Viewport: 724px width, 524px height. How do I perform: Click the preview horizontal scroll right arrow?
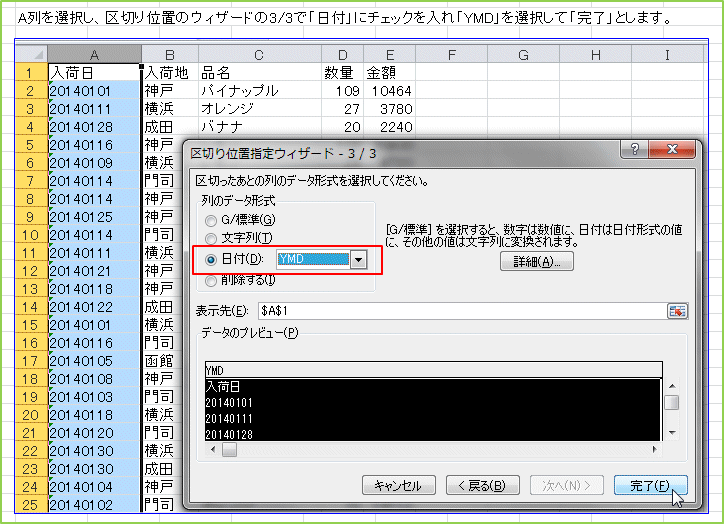click(x=654, y=449)
